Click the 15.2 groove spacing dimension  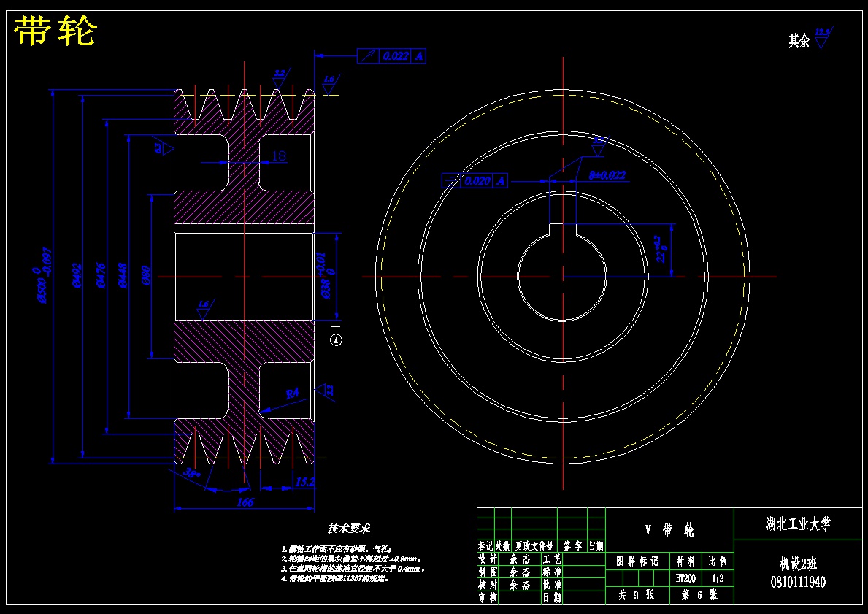304,483
